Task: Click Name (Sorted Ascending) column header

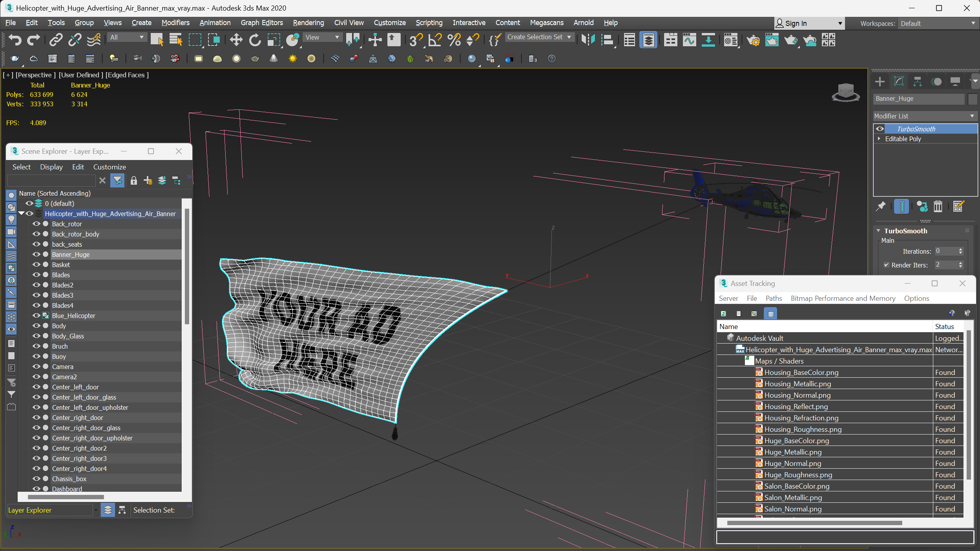Action: 55,193
